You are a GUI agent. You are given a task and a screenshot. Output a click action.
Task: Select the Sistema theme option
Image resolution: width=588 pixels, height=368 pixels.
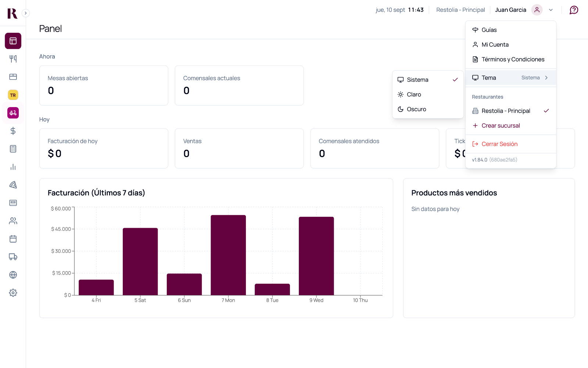[428, 80]
